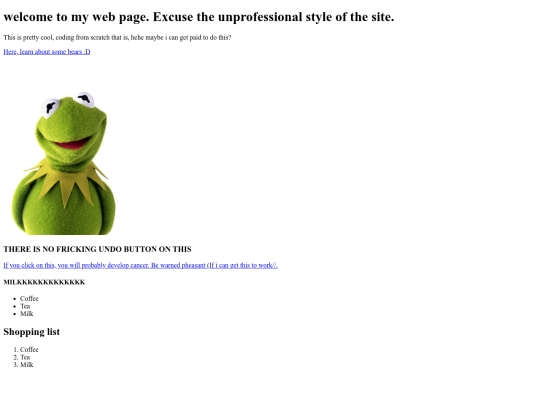Open the 'learn about some bears' link
The height and width of the screenshot is (405, 540).
click(47, 52)
